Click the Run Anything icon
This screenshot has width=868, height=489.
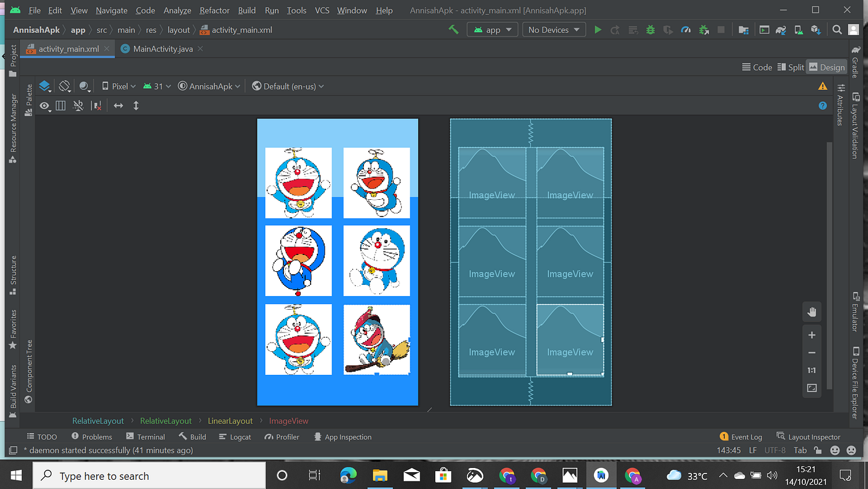pos(764,29)
